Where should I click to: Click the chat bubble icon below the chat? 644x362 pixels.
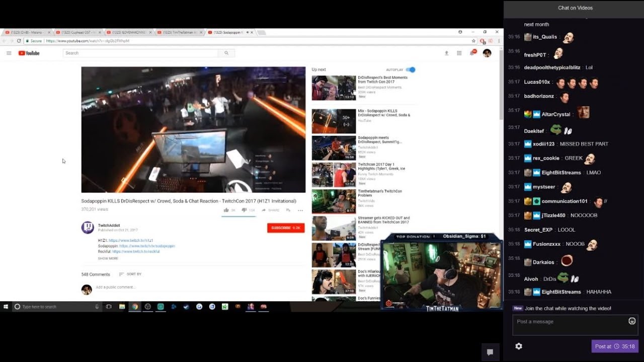pyautogui.click(x=490, y=352)
